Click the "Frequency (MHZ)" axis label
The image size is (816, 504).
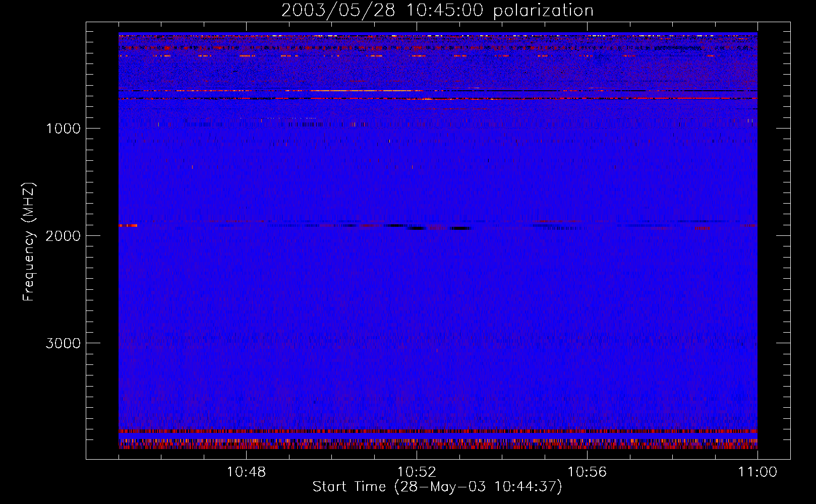[29, 242]
